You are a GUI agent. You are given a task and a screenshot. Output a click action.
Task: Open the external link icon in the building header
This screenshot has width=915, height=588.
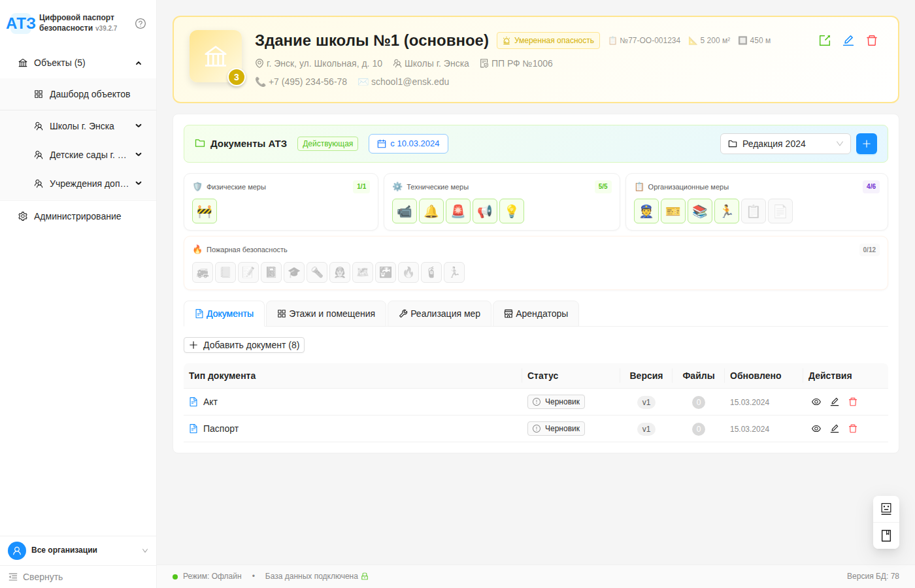[x=824, y=40]
